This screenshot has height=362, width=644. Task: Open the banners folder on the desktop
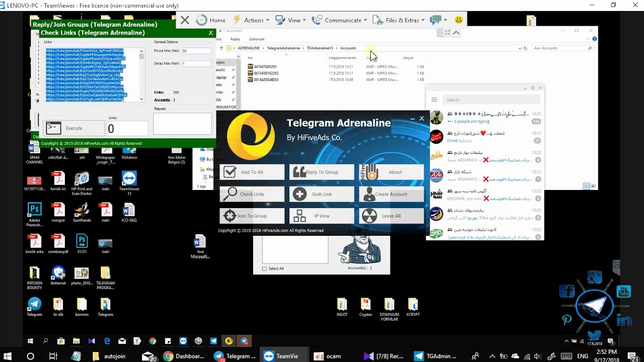[x=82, y=307]
